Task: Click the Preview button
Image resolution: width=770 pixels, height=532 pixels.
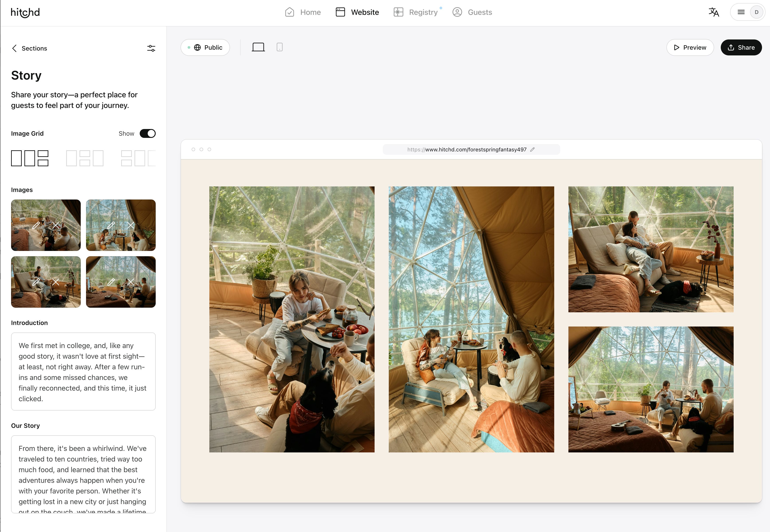Action: 690,48
